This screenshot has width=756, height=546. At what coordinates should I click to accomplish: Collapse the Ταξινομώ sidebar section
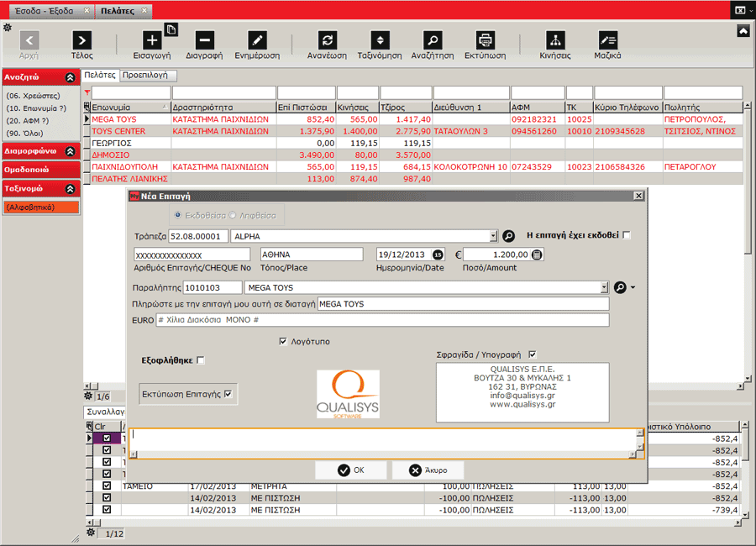pyautogui.click(x=70, y=189)
